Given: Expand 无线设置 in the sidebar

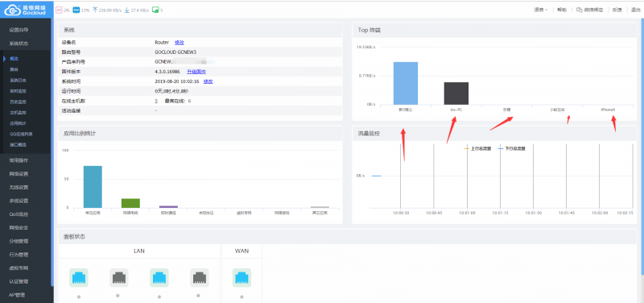Looking at the screenshot, I should tap(19, 187).
